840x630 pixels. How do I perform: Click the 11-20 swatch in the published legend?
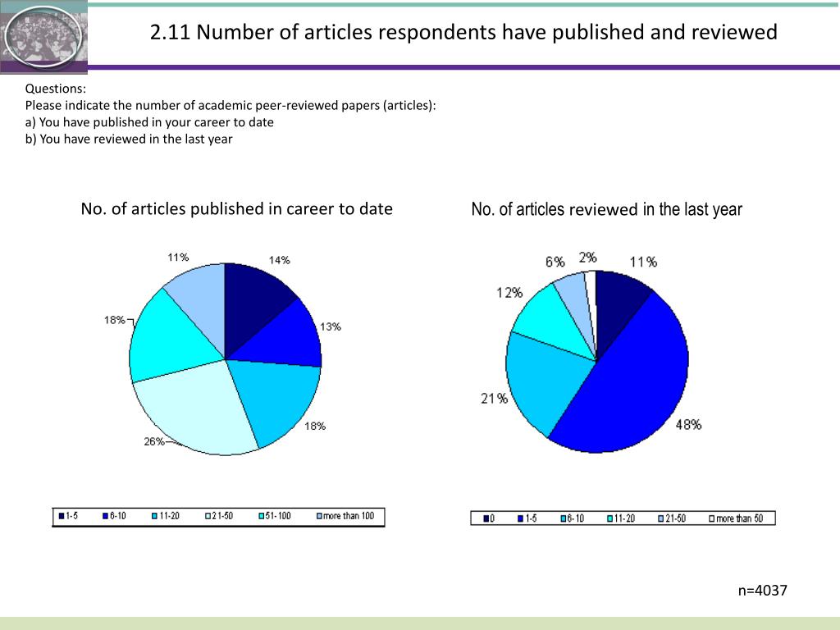[154, 517]
